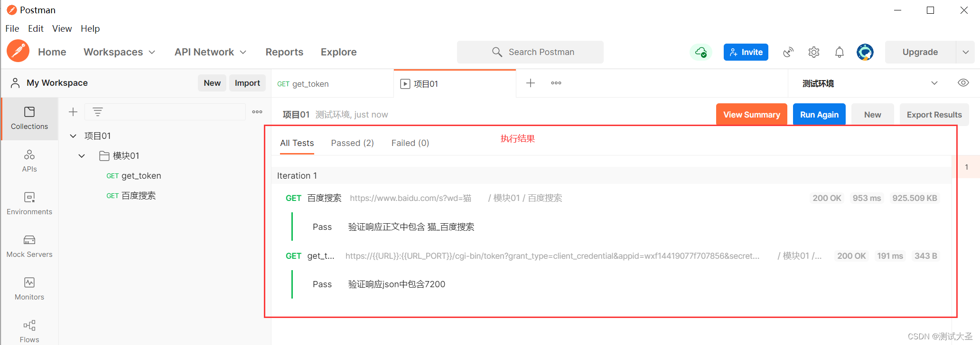980x345 pixels.
Task: Open the API Network dropdown
Action: point(210,52)
